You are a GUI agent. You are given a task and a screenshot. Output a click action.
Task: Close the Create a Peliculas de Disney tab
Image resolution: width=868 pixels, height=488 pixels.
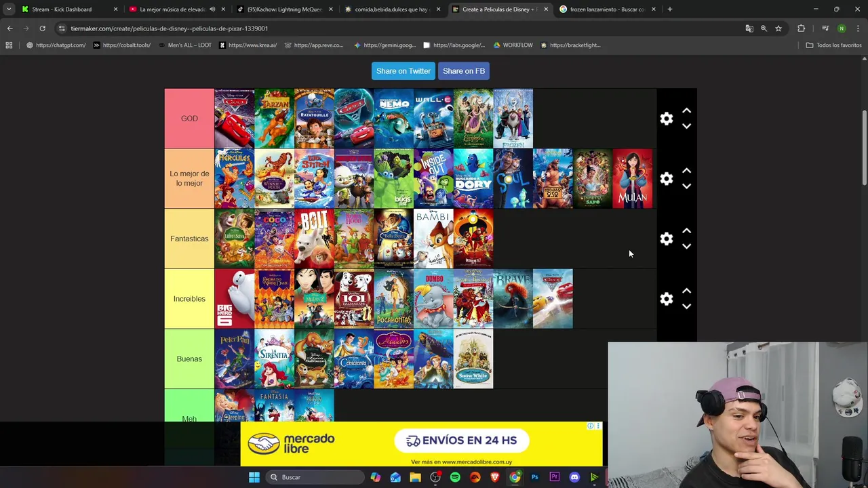546,9
